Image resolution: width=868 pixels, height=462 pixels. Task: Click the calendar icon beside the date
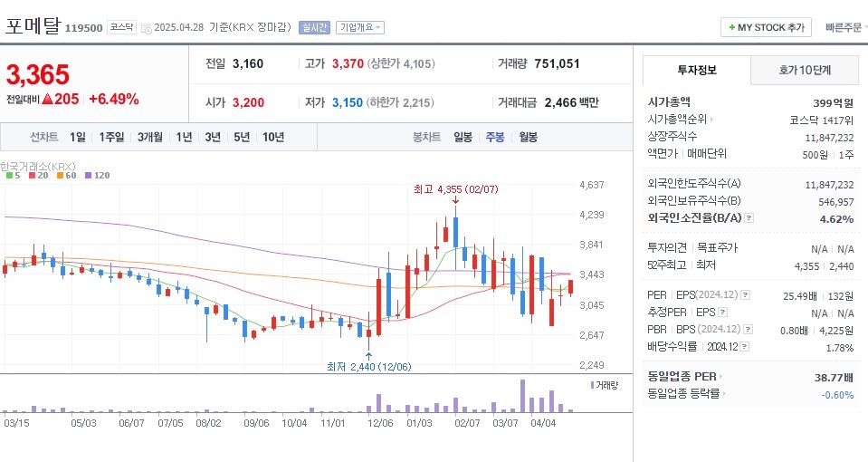(x=146, y=28)
